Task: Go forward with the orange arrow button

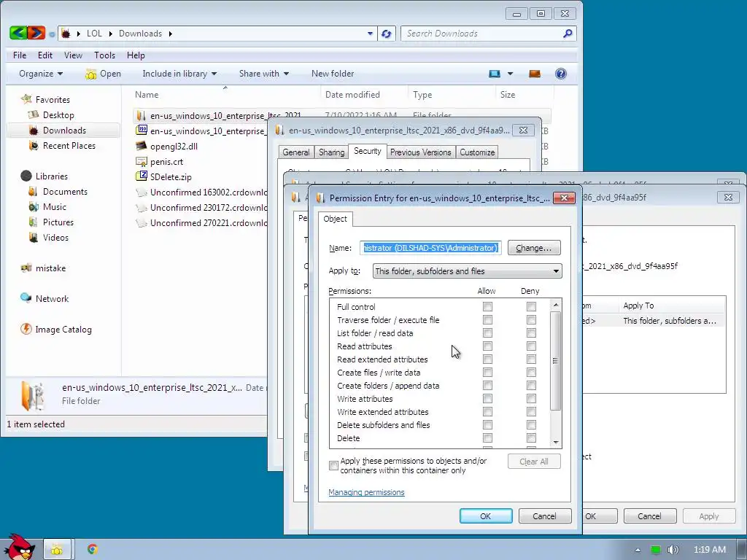Action: coord(36,33)
